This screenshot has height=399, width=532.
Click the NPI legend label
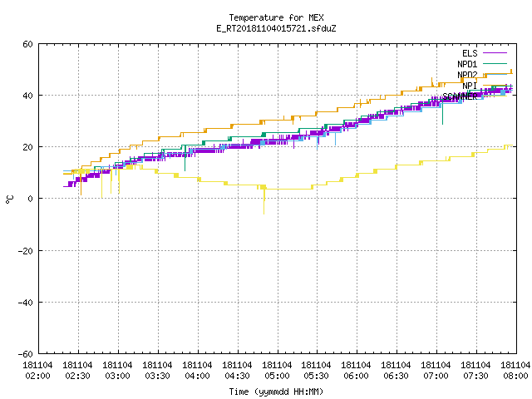click(x=470, y=86)
